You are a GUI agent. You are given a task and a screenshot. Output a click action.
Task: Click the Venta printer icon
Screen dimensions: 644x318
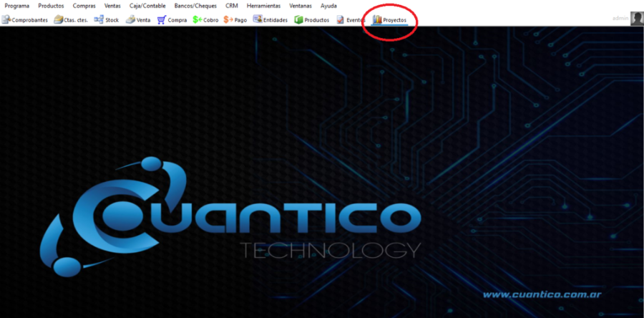(x=131, y=20)
